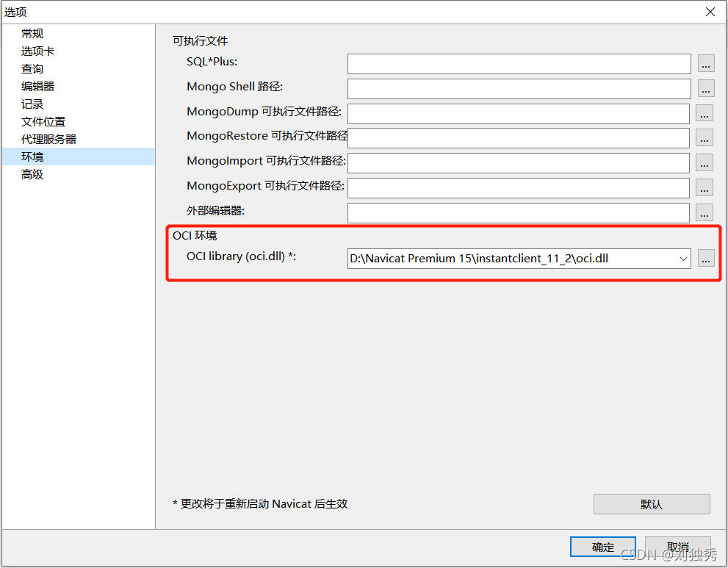Browse for MongoExport executable path
The height and width of the screenshot is (568, 728).
coord(704,187)
